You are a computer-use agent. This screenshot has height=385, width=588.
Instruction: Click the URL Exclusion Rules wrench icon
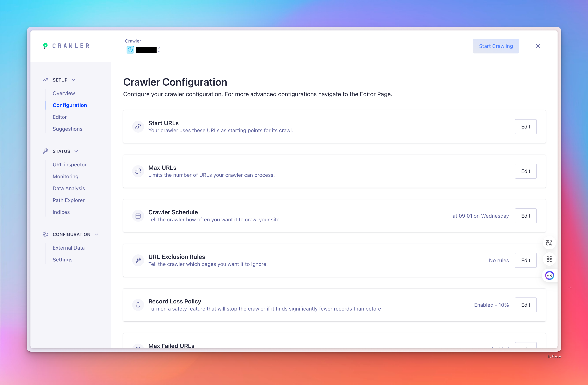point(138,260)
